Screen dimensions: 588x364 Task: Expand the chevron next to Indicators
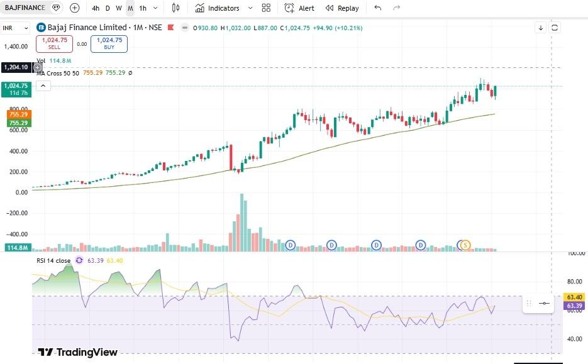(250, 8)
